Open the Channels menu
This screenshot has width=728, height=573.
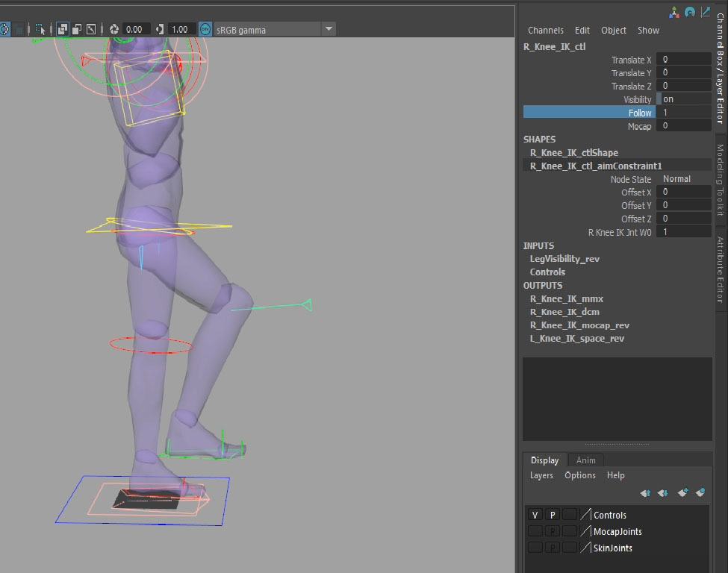tap(545, 31)
